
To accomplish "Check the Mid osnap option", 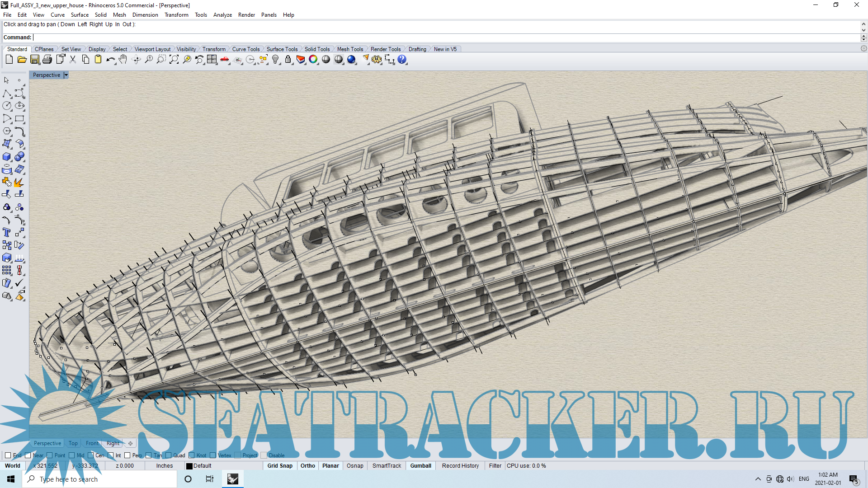I will pos(72,455).
